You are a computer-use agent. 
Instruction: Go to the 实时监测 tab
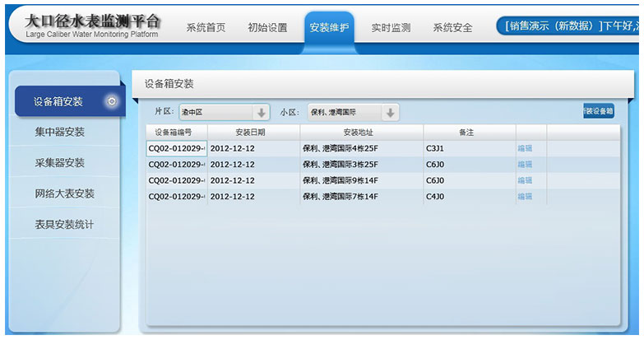pos(391,27)
